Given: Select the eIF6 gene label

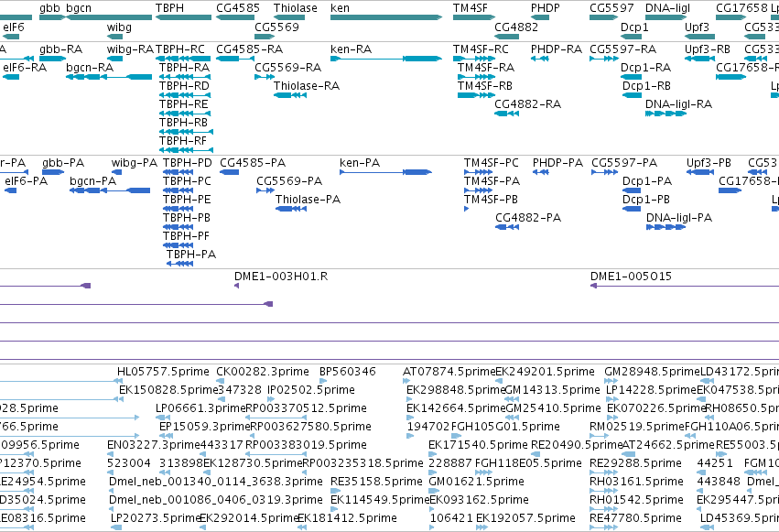Looking at the screenshot, I should [x=14, y=27].
